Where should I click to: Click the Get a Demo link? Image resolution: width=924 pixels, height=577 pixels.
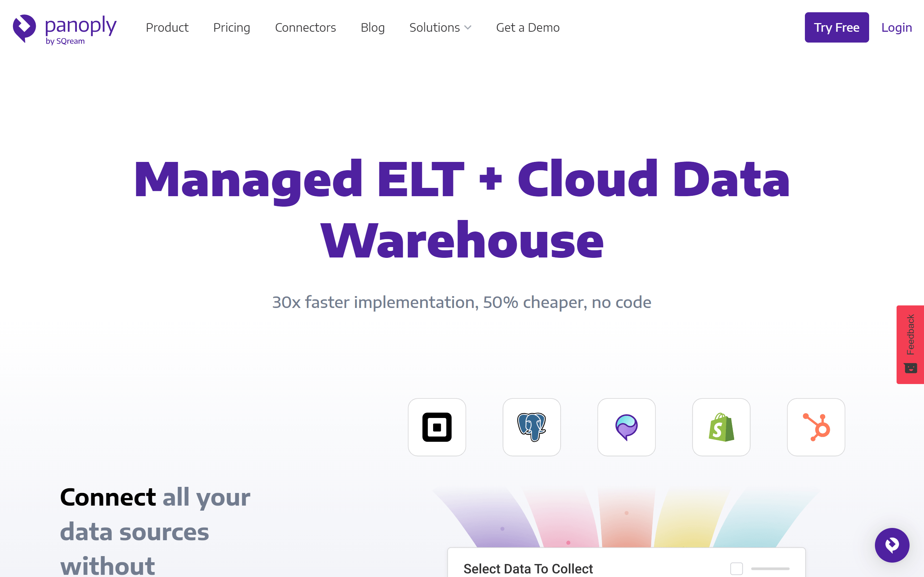click(528, 27)
